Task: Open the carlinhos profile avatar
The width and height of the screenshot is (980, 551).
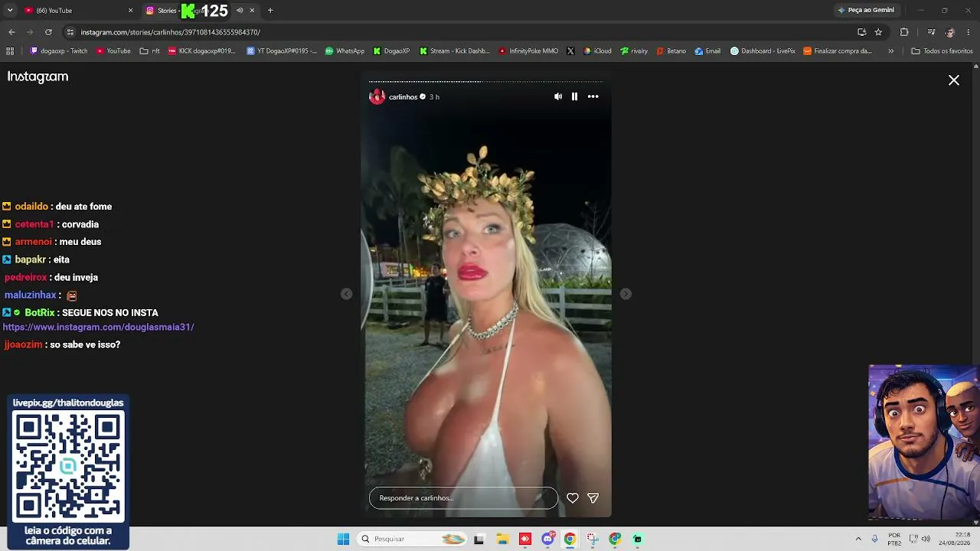Action: 377,96
